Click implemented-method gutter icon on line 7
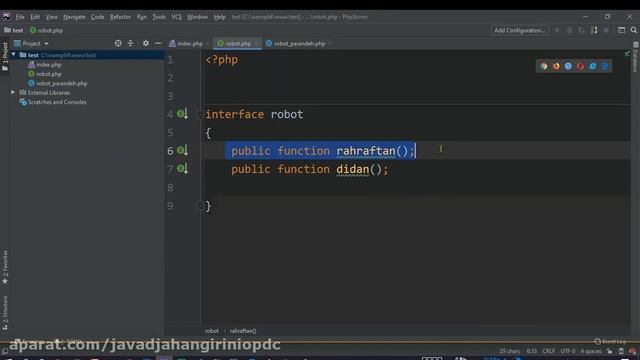Screen dimensions: 640x360 pyautogui.click(x=182, y=169)
